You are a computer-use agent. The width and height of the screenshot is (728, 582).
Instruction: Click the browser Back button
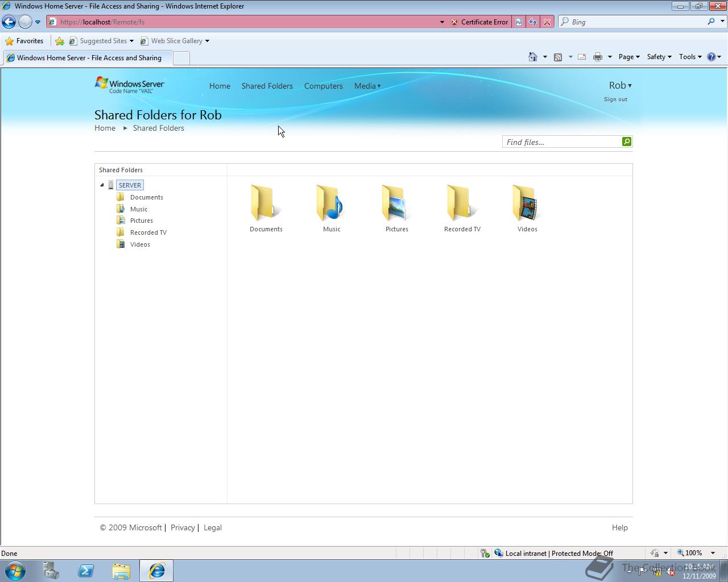9,22
